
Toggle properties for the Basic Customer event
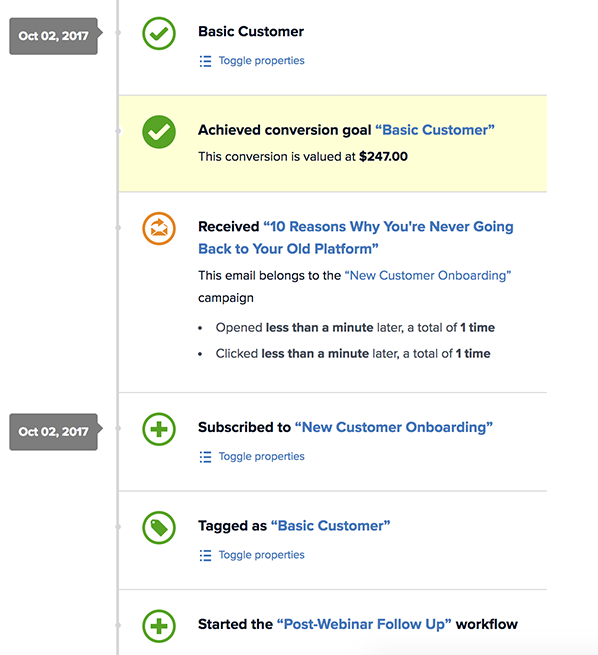pyautogui.click(x=261, y=61)
